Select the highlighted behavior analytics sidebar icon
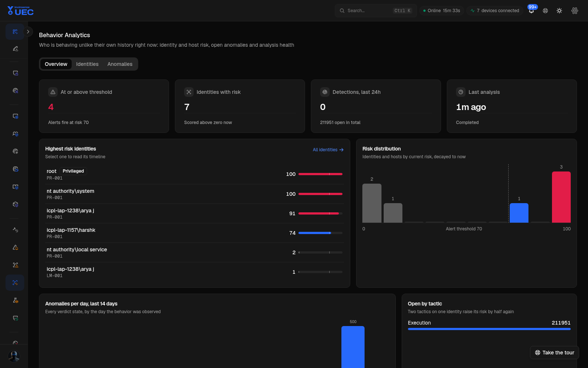Image resolution: width=588 pixels, height=368 pixels. pos(15,283)
